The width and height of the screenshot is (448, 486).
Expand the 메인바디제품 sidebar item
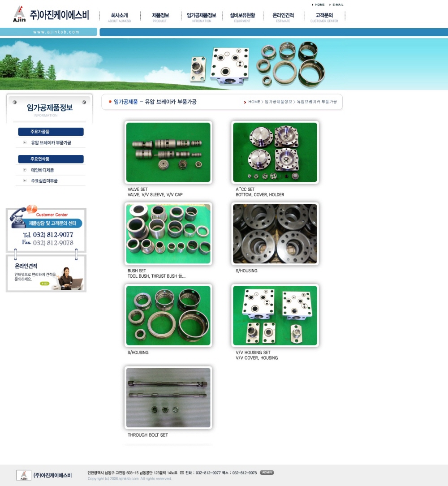point(25,170)
